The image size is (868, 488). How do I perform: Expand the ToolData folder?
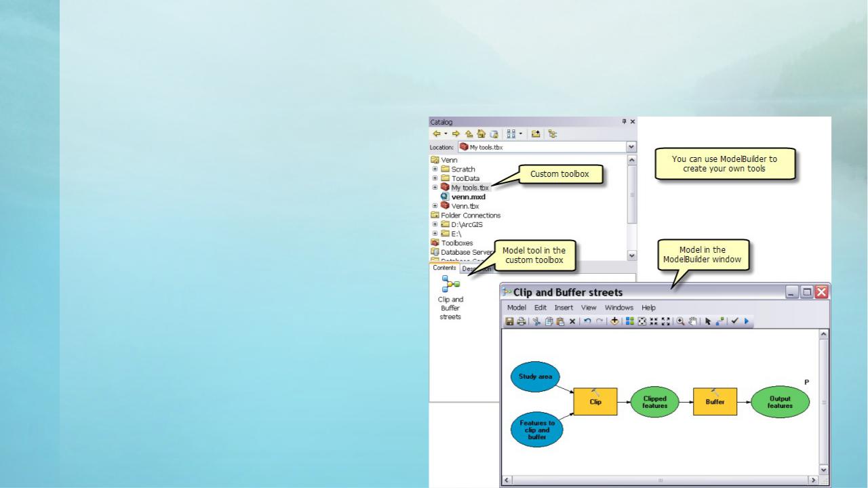click(435, 178)
